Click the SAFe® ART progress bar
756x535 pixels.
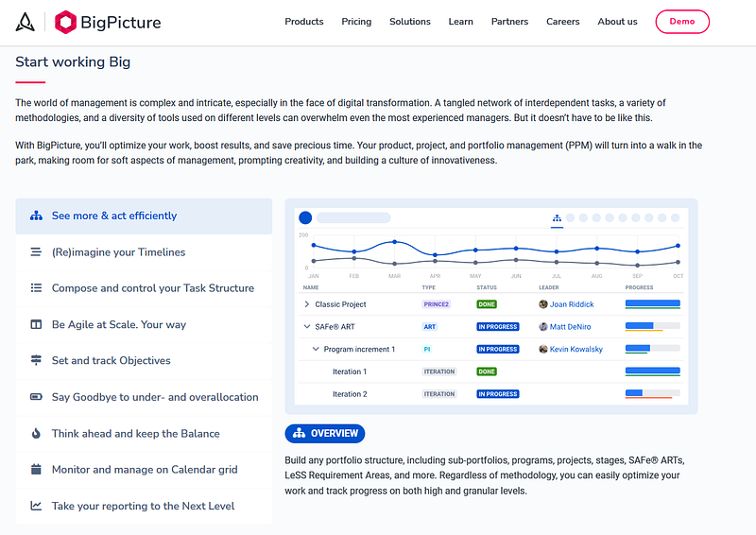(x=653, y=327)
